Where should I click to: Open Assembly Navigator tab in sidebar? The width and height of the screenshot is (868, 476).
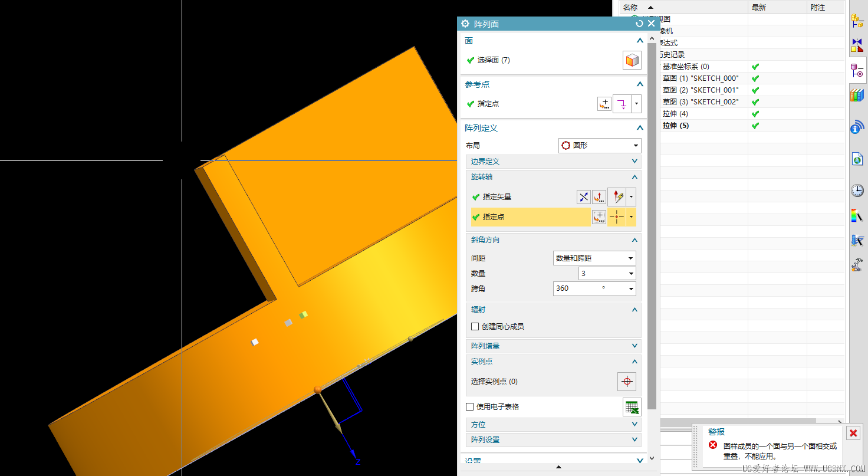[857, 20]
